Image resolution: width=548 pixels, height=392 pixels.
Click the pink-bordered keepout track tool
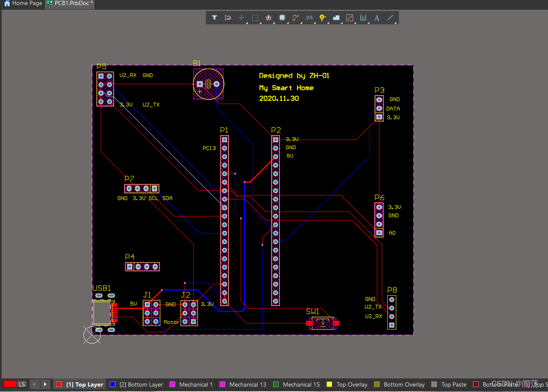pyautogui.click(x=350, y=18)
